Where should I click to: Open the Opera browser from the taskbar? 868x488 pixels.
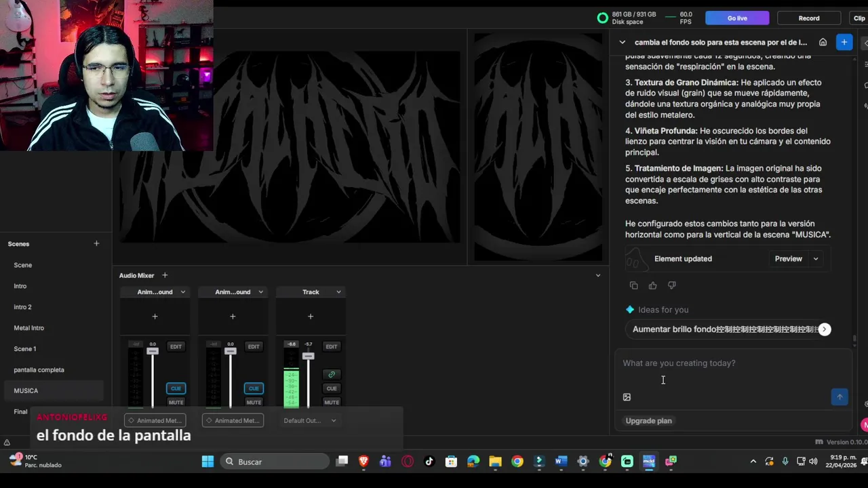click(408, 462)
